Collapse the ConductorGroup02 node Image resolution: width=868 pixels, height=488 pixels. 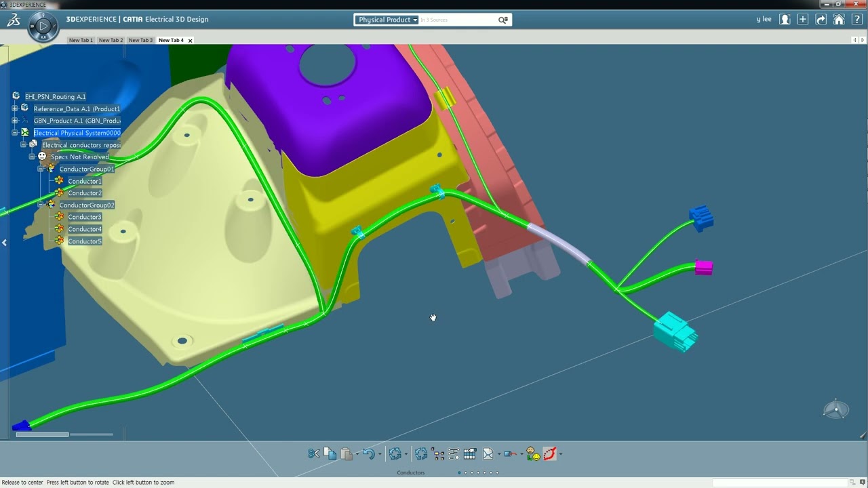[x=41, y=205]
